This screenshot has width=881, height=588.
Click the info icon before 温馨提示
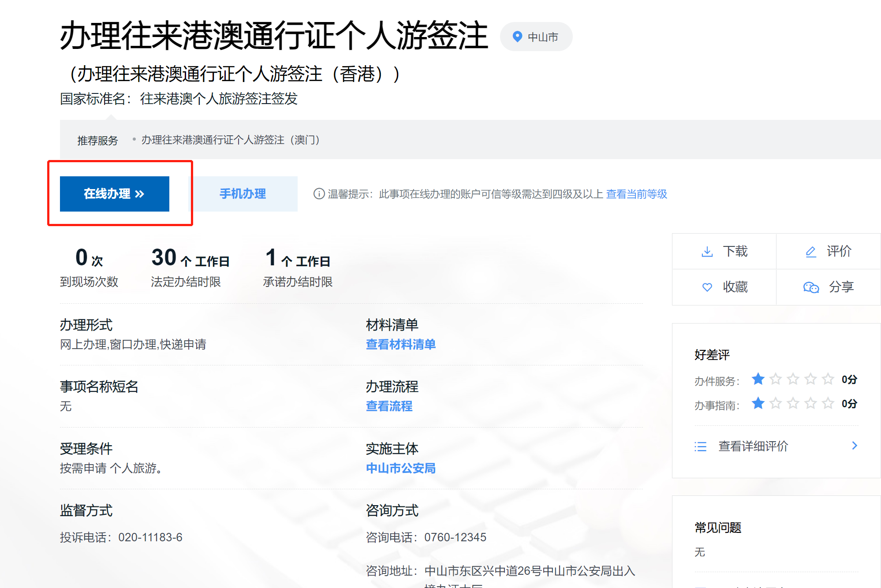[319, 194]
